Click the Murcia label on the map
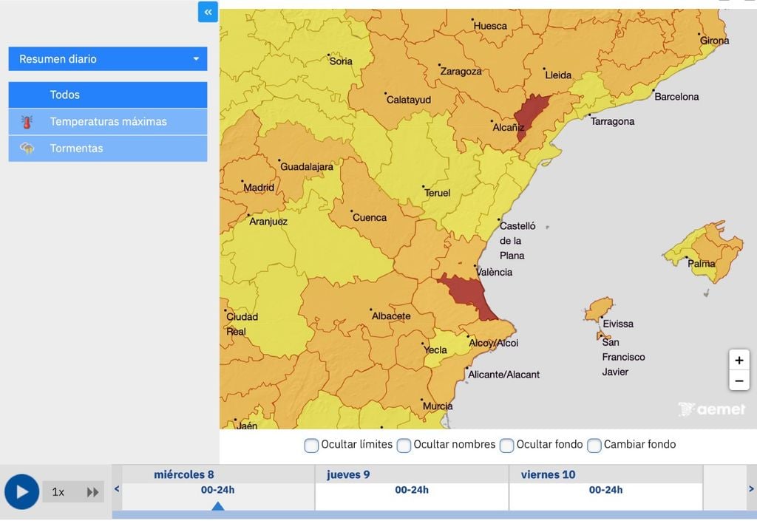The height and width of the screenshot is (532, 757). point(438,406)
